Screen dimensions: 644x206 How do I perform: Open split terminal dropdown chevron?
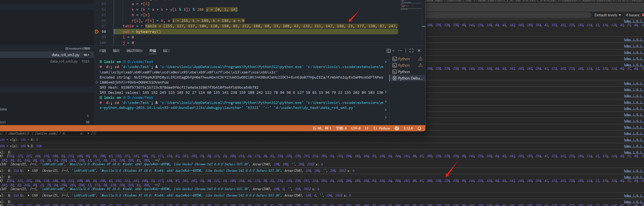pos(393,51)
